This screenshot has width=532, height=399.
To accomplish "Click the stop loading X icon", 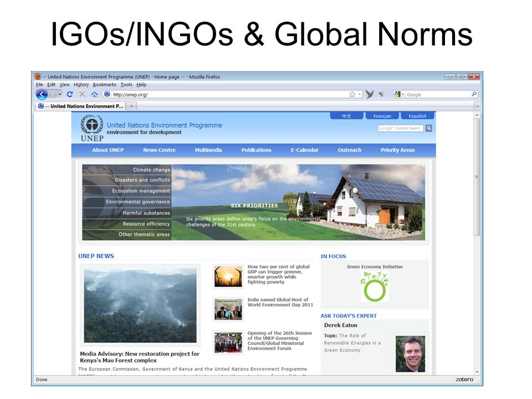I will click(x=82, y=94).
